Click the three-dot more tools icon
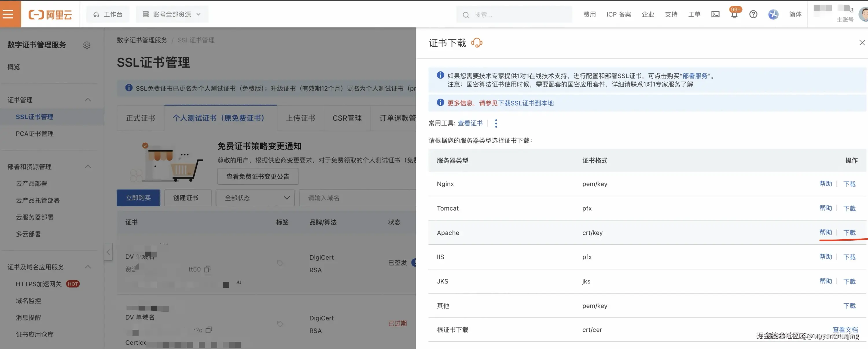 496,124
